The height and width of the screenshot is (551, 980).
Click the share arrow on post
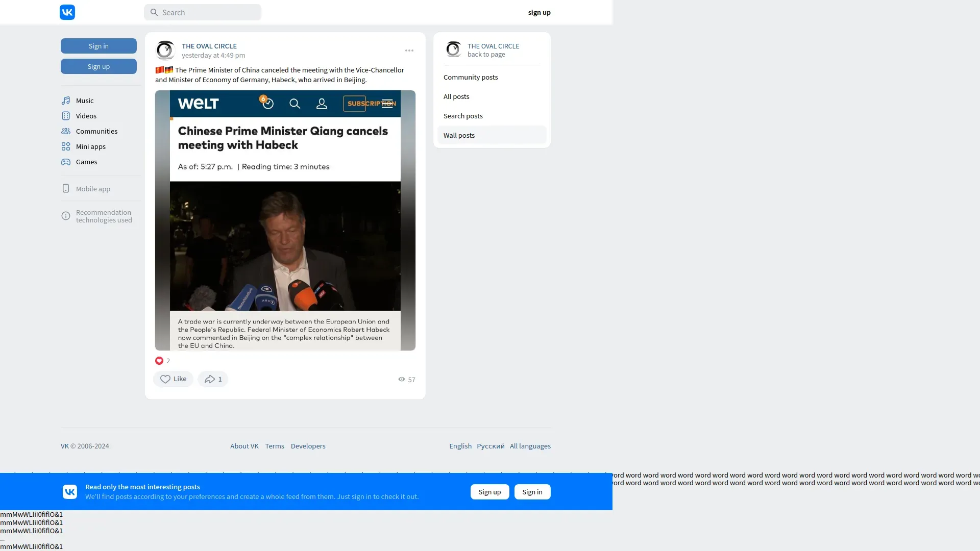coord(210,379)
